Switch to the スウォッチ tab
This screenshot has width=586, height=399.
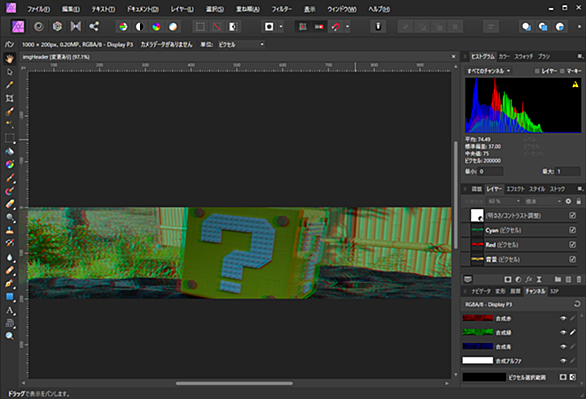(524, 56)
